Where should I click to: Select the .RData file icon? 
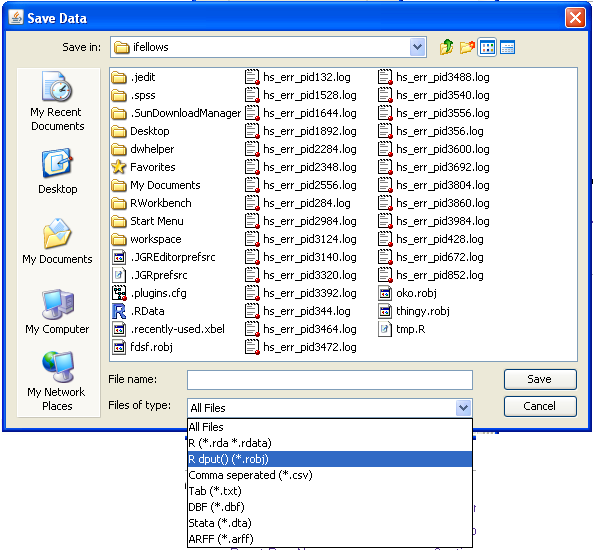coord(119,311)
